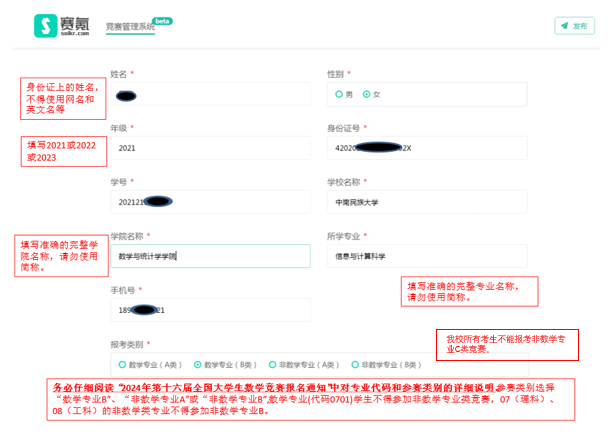This screenshot has height=439, width=609.
Task: Choose 非数学专业 (A类) registration category
Action: [x=273, y=366]
